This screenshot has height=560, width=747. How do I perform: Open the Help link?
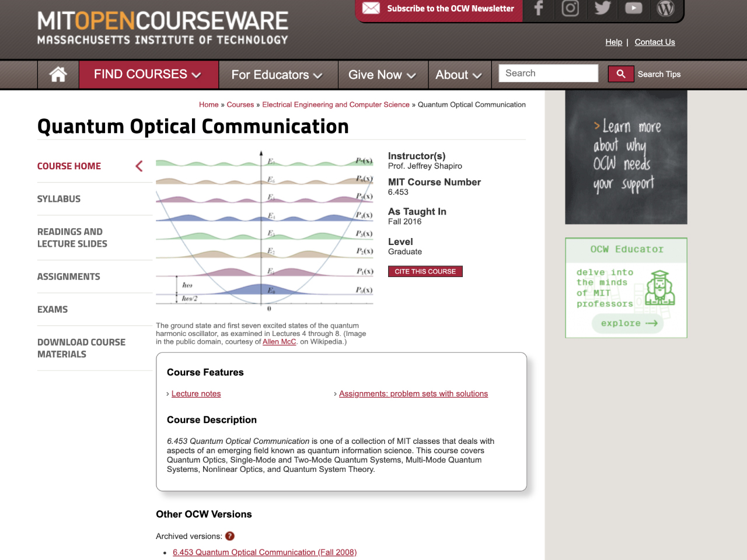pos(614,42)
